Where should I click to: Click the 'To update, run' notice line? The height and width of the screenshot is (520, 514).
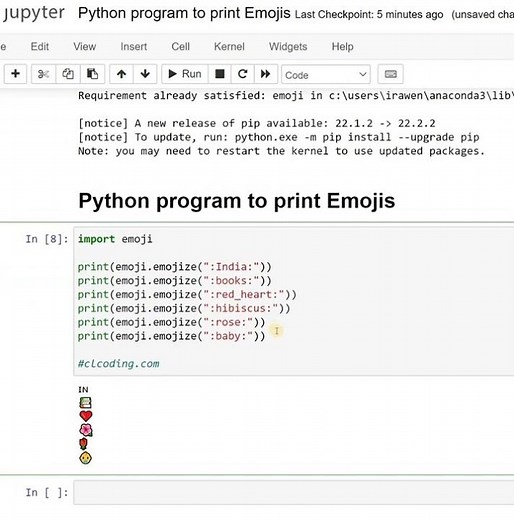(279, 137)
